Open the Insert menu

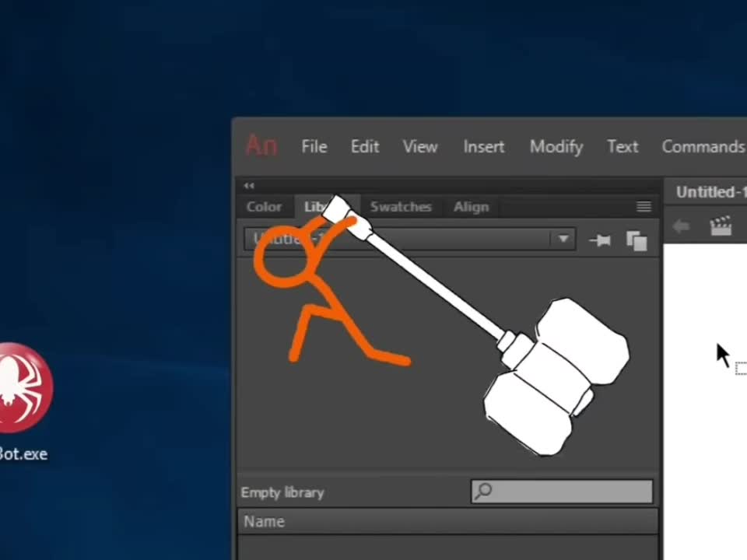[483, 146]
